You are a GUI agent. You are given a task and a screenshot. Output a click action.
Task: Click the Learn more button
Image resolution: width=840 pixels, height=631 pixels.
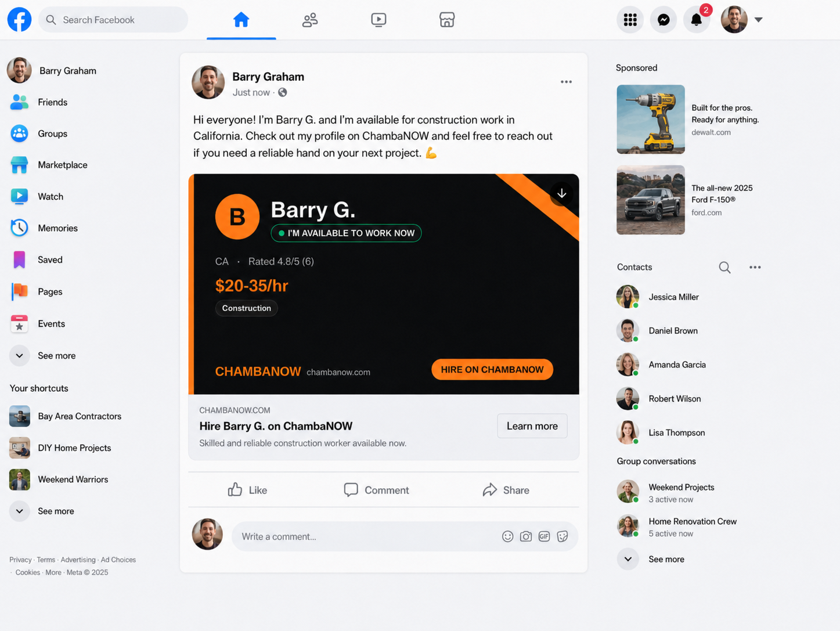pyautogui.click(x=532, y=426)
